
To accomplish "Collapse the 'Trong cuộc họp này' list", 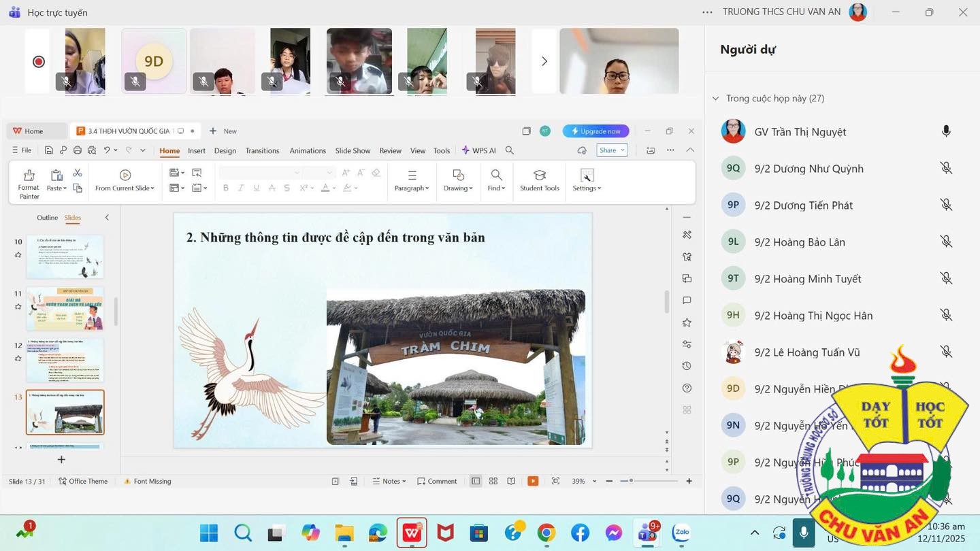I will 715,99.
